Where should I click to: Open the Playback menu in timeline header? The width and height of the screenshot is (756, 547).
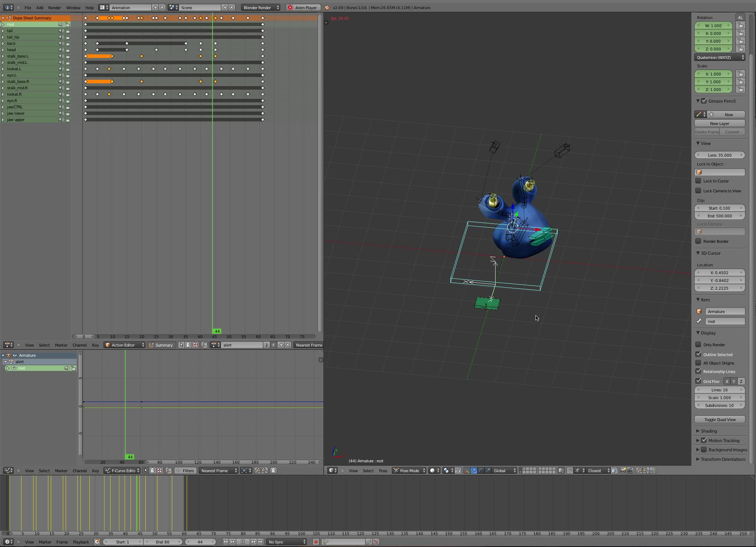81,542
